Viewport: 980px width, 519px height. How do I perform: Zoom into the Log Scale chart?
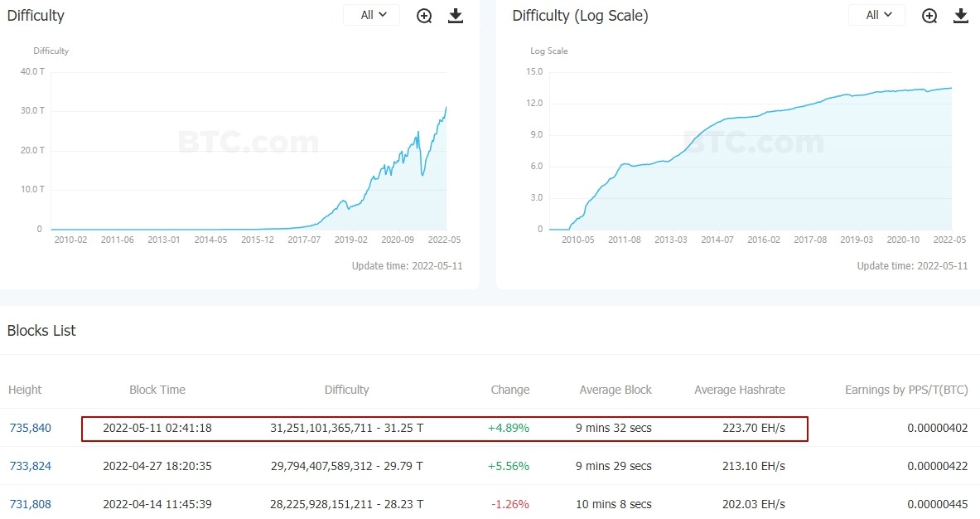tap(929, 16)
